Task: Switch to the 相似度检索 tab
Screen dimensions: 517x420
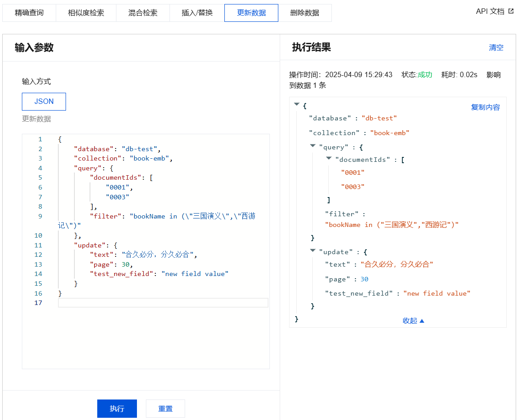Action: [86, 13]
